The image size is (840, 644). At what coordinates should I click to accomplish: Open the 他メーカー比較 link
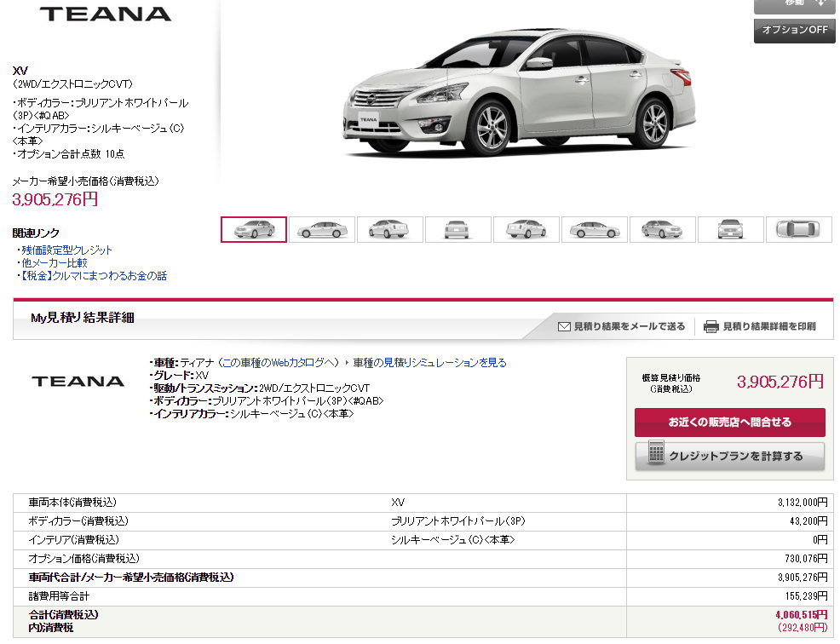click(x=55, y=263)
